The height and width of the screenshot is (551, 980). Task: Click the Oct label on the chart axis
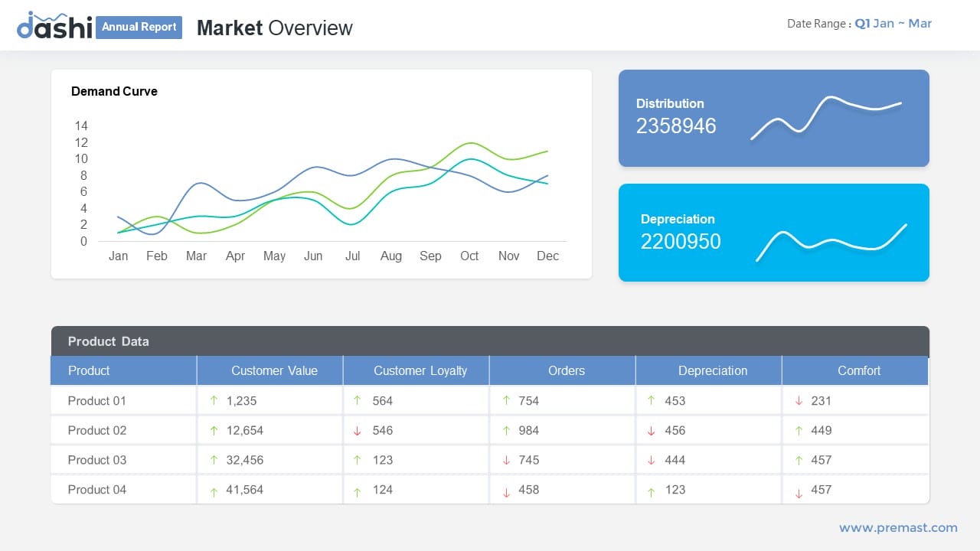click(469, 256)
